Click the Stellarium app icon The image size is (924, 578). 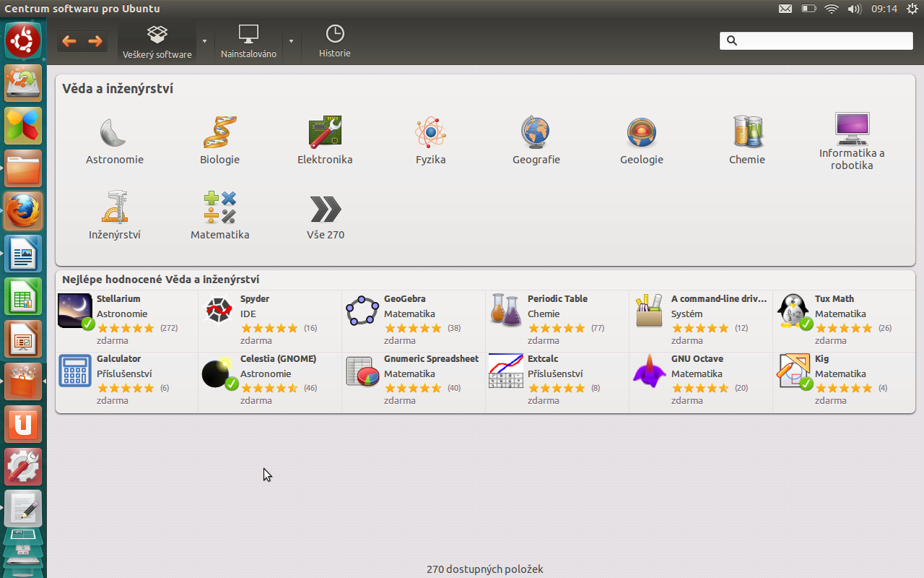[75, 311]
